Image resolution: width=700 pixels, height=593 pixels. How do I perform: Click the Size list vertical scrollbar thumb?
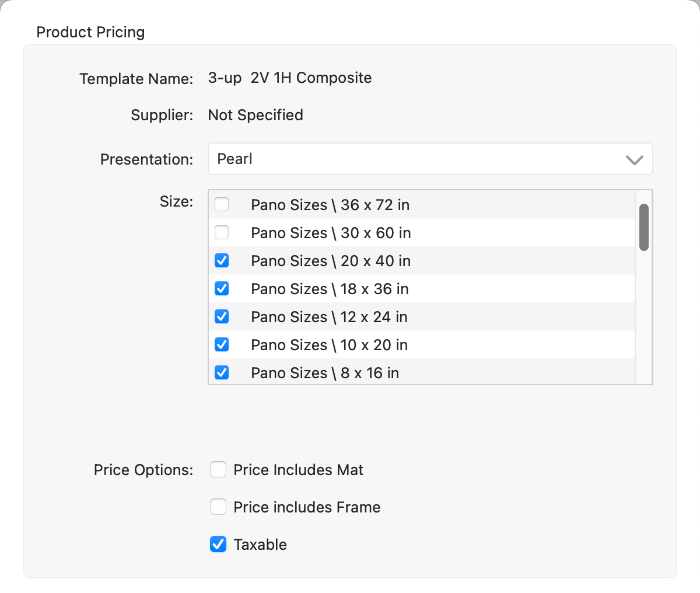644,227
